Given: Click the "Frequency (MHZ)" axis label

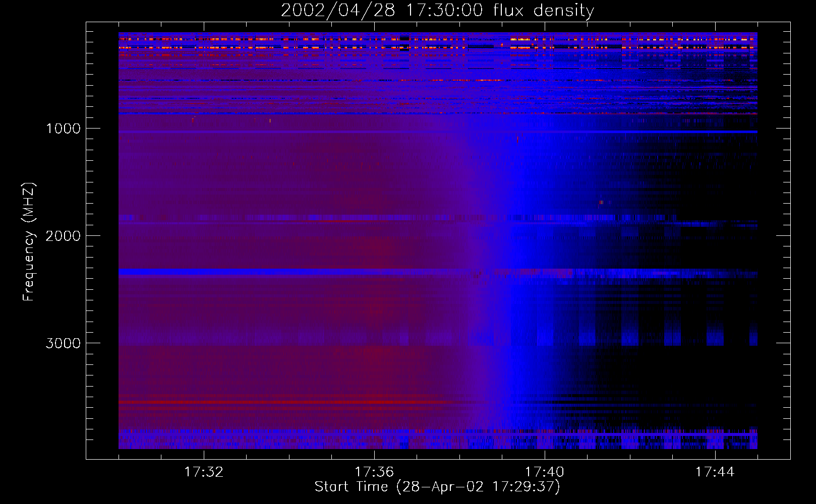Looking at the screenshot, I should pyautogui.click(x=29, y=241).
